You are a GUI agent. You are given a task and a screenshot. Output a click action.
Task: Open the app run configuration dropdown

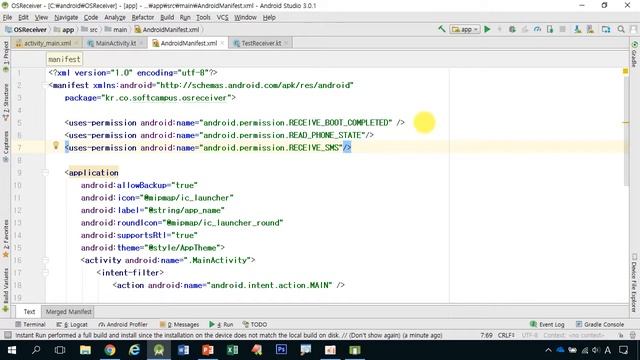click(x=464, y=29)
